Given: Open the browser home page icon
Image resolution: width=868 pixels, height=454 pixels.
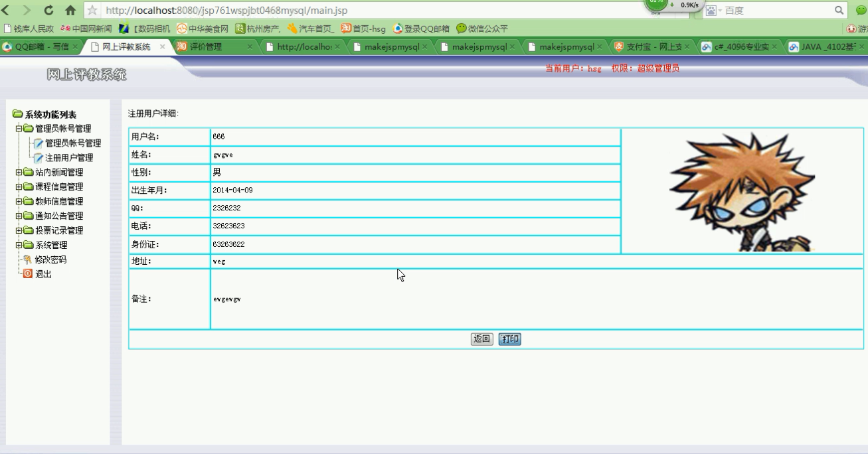Looking at the screenshot, I should [x=70, y=10].
